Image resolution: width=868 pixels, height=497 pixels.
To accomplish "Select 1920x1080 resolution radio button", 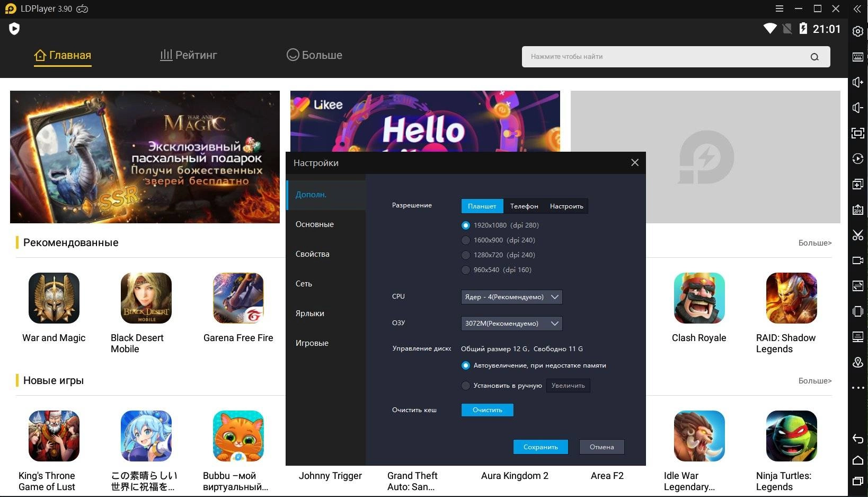I will click(466, 225).
